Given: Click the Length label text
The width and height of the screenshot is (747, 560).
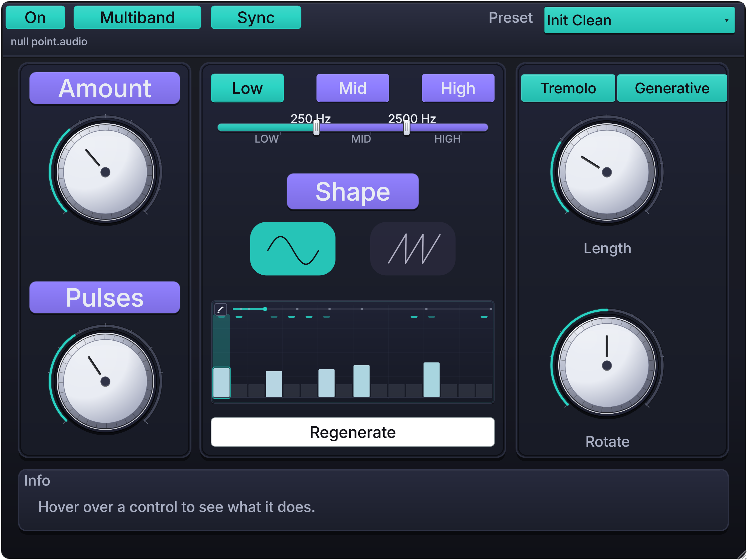Looking at the screenshot, I should (x=607, y=248).
